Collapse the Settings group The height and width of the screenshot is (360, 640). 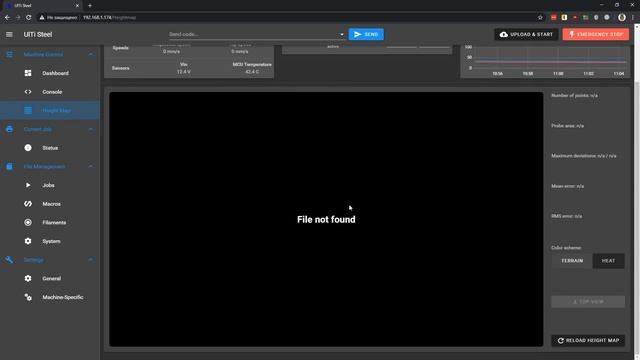point(91,260)
